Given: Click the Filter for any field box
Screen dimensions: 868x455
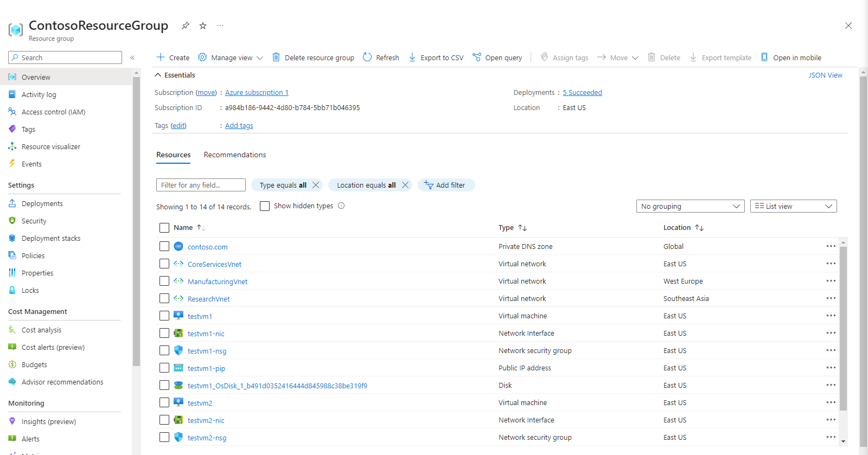Looking at the screenshot, I should coord(201,185).
